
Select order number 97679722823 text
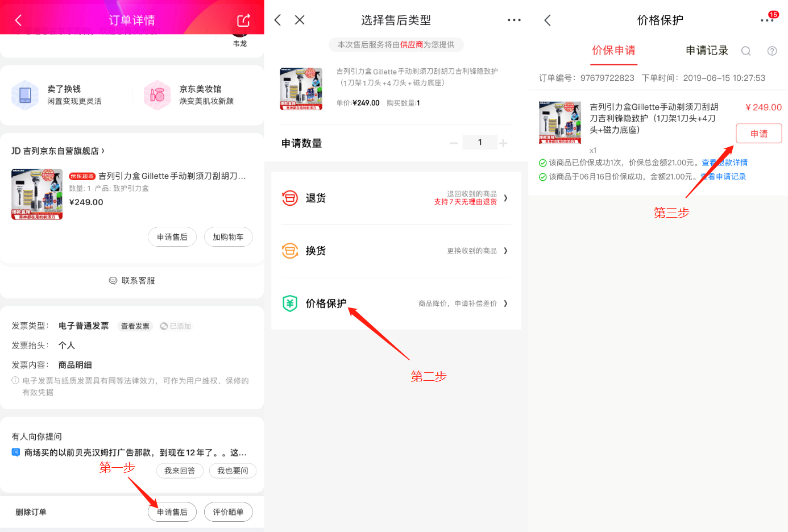[607, 78]
